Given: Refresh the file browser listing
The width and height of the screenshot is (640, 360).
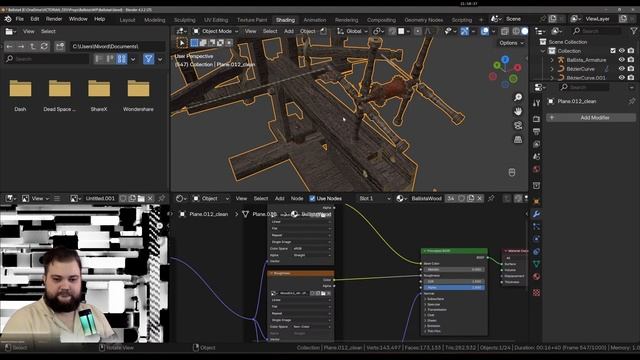Looking at the screenshot, I should pos(44,46).
